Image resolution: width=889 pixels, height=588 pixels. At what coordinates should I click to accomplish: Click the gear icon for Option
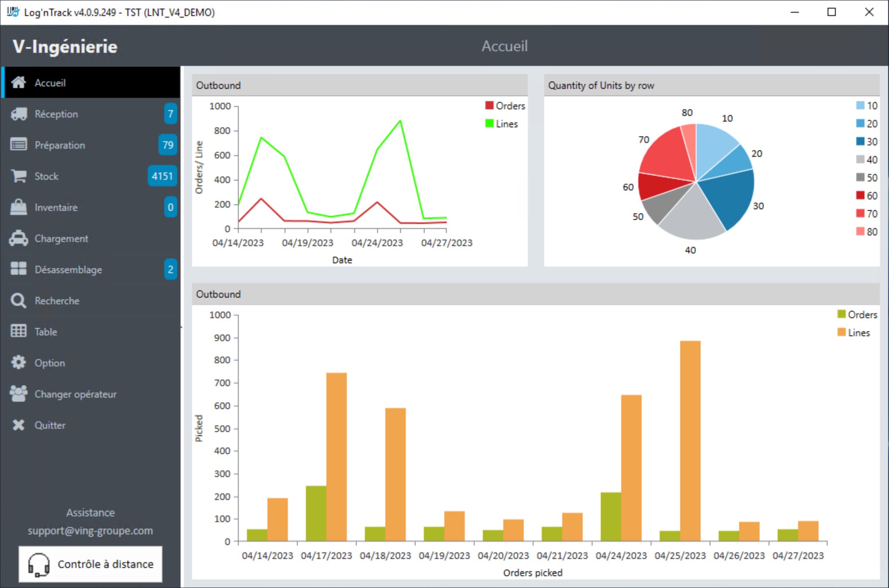pyautogui.click(x=19, y=362)
